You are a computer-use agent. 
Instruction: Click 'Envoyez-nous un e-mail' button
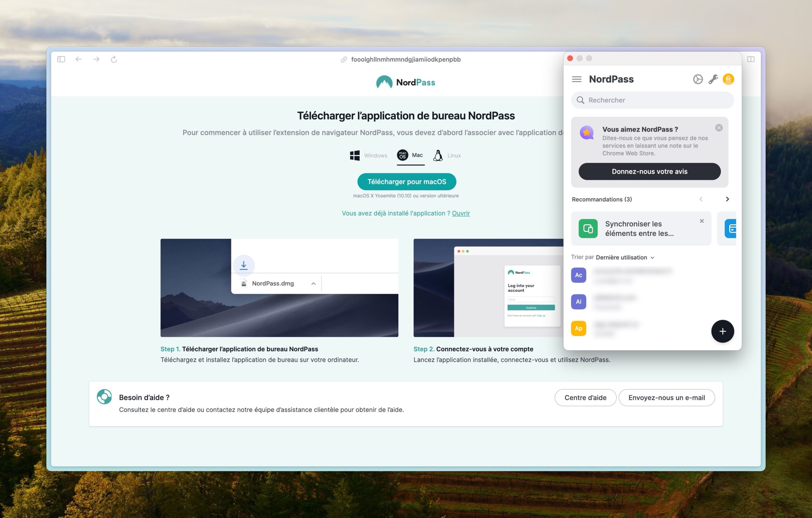[x=666, y=397]
